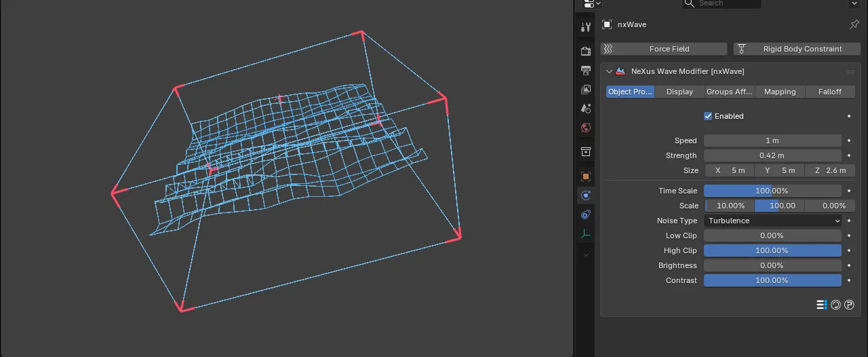The height and width of the screenshot is (357, 868).
Task: Click the nxWave object icon
Action: 606,24
